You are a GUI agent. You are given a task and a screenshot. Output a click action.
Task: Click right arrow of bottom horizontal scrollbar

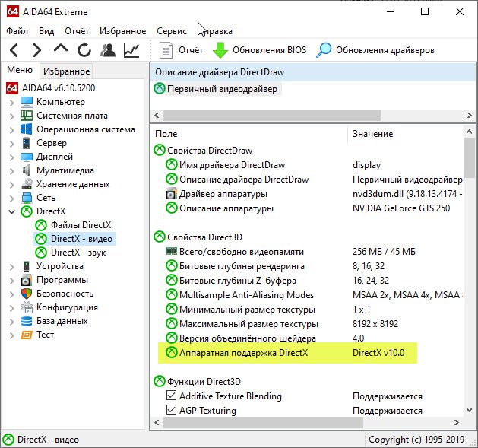tap(457, 423)
